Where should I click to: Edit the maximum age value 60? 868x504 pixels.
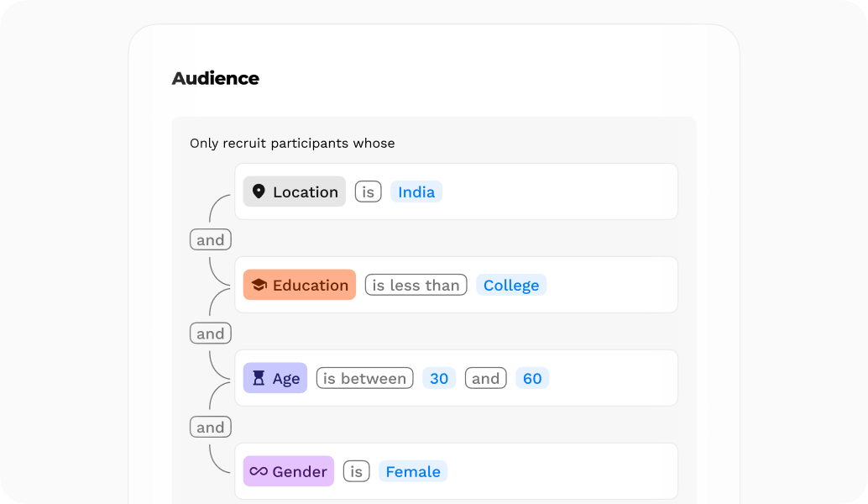(x=532, y=378)
